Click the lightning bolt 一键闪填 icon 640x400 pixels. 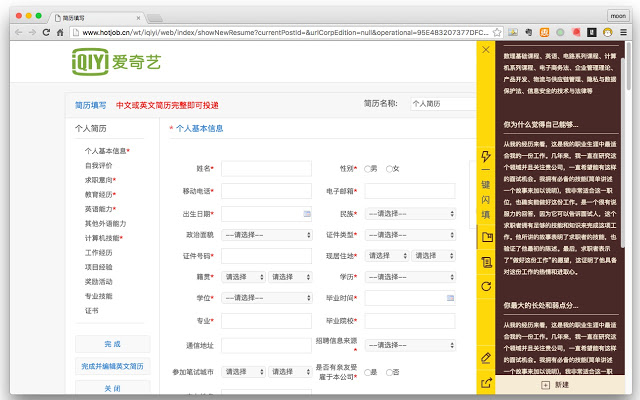point(486,156)
